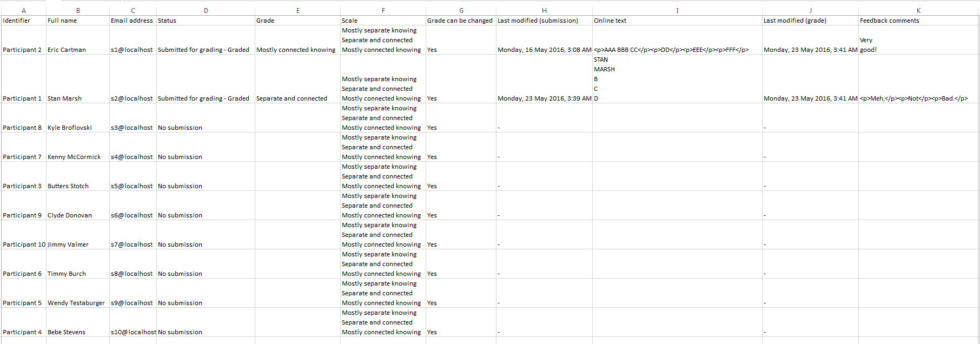Screen dimensions: 980x344
Task: Select the 'Wendy Testaburger' cell
Action: [x=78, y=293]
